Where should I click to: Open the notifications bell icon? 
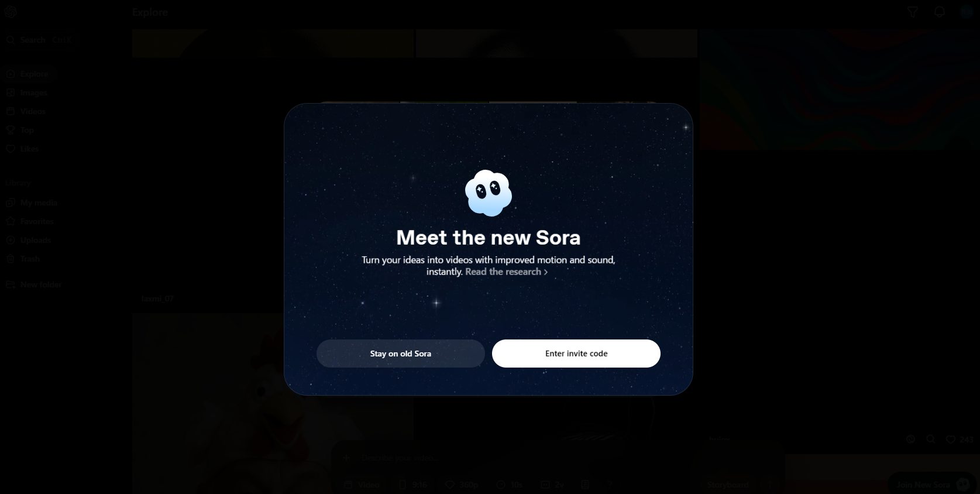point(940,12)
